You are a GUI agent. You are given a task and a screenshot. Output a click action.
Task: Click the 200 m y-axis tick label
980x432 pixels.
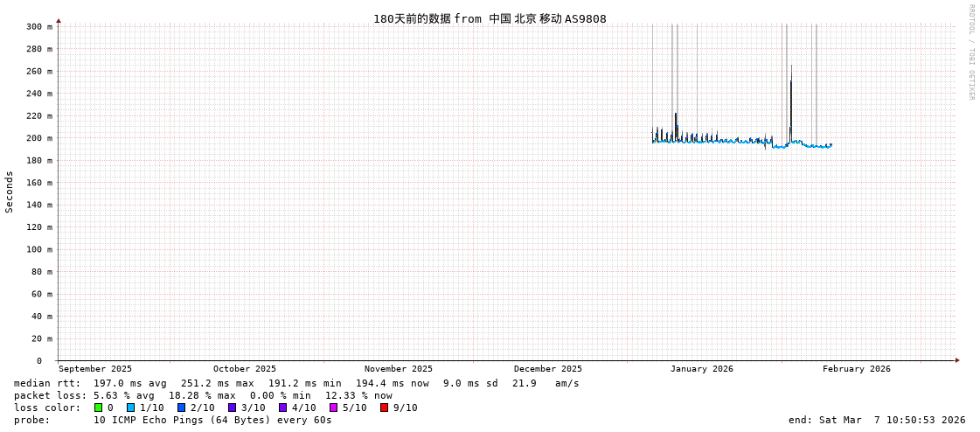point(38,138)
